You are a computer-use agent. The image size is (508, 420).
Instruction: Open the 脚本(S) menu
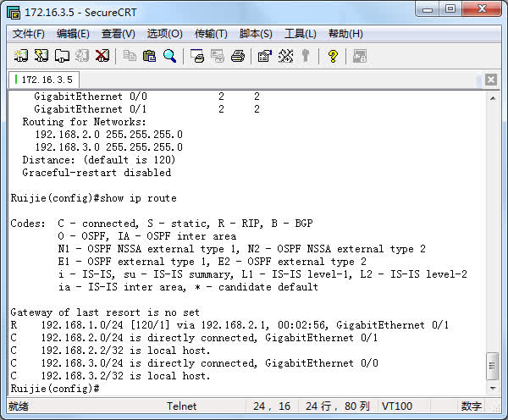[x=256, y=34]
